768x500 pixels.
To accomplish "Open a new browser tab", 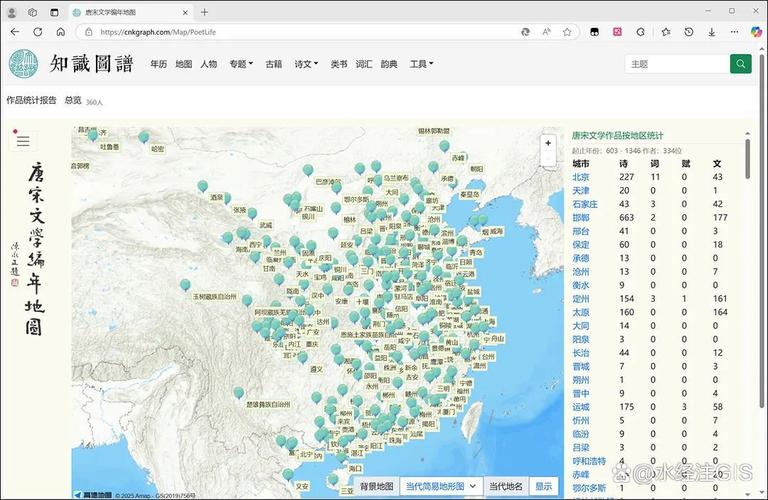I will (204, 12).
